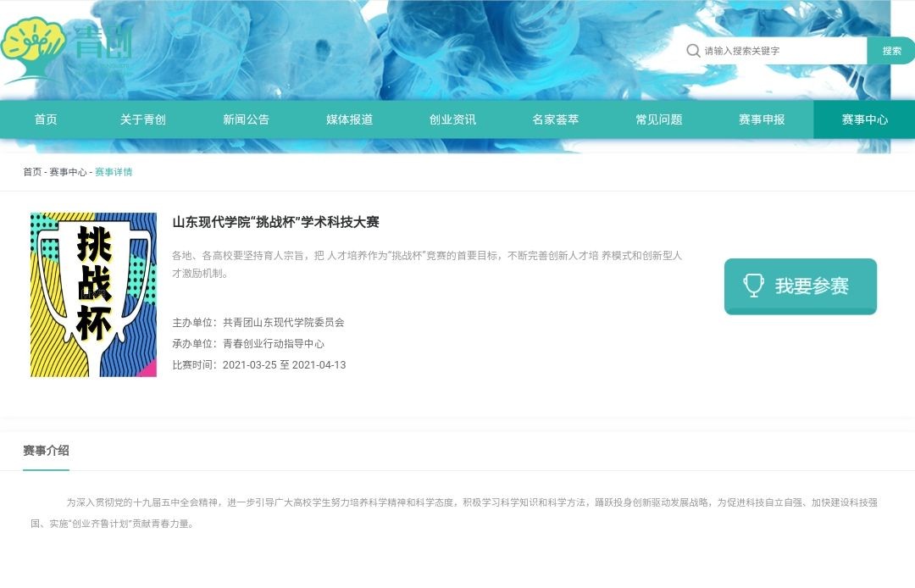Click the magnifier icon in search box
This screenshot has width=915, height=588.
(x=693, y=51)
